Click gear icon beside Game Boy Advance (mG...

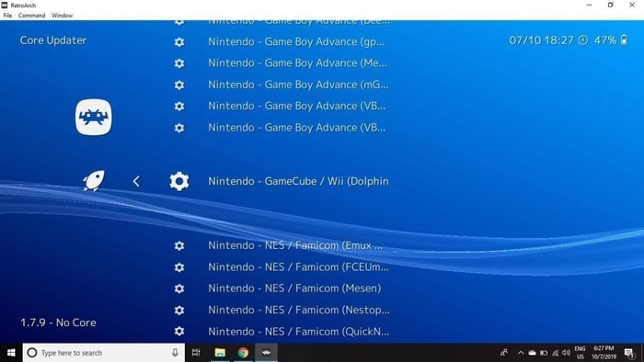coord(179,85)
